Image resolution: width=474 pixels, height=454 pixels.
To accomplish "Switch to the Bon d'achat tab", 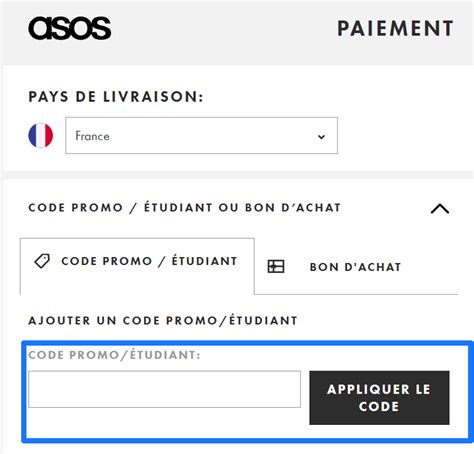I will [x=356, y=267].
